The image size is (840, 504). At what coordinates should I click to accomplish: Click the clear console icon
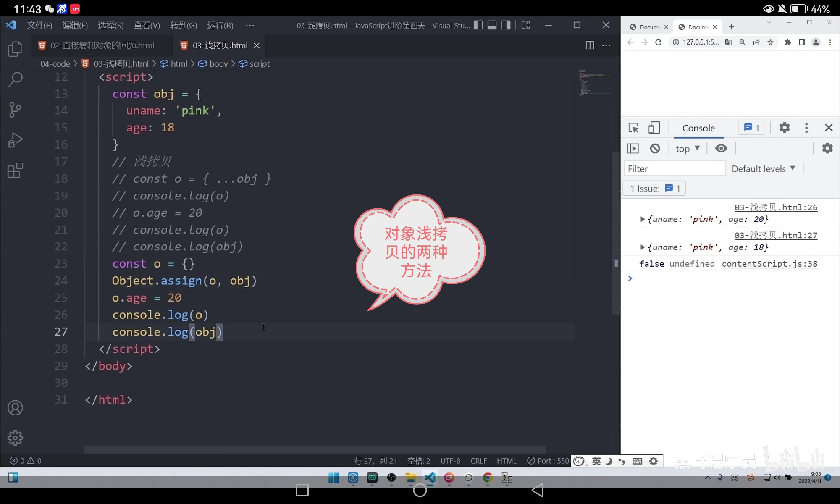point(655,148)
